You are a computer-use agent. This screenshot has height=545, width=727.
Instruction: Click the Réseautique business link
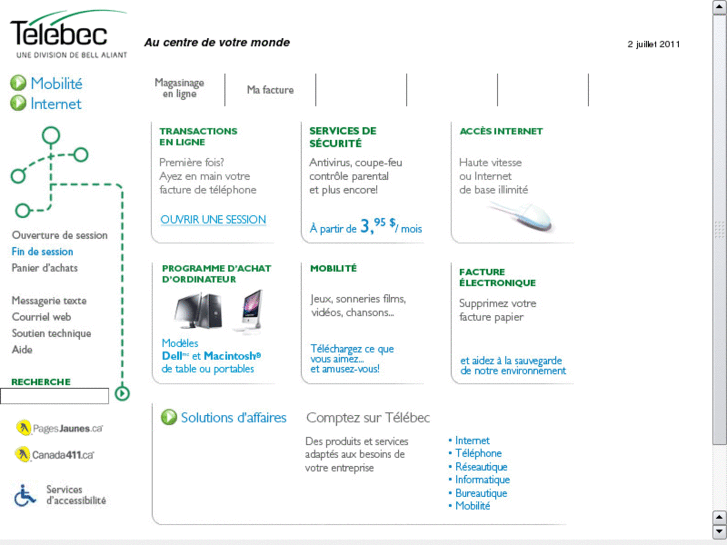[x=481, y=467]
